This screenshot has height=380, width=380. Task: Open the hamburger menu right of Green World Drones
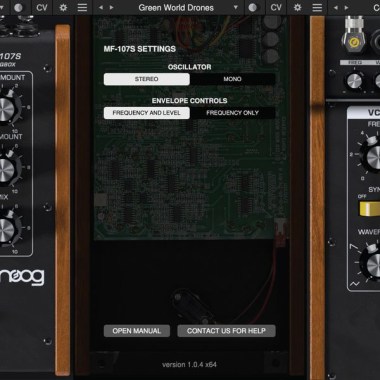click(x=317, y=7)
